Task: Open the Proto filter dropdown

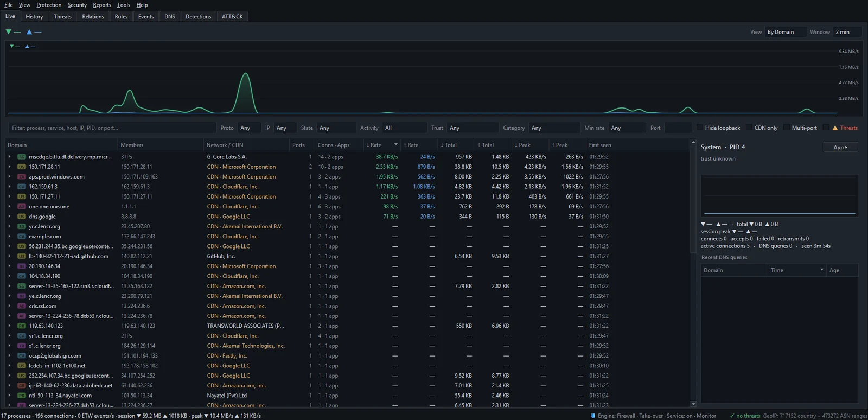Action: [249, 128]
